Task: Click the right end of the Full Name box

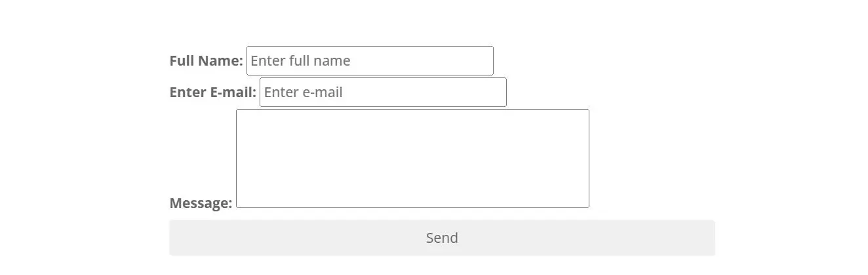Action: pyautogui.click(x=488, y=60)
